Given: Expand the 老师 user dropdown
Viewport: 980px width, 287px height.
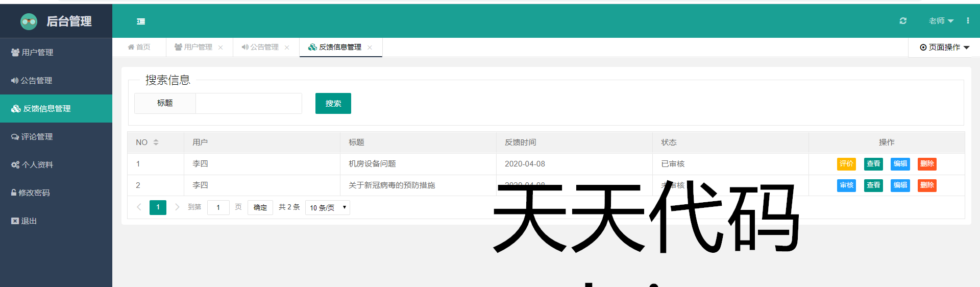Looking at the screenshot, I should point(941,21).
